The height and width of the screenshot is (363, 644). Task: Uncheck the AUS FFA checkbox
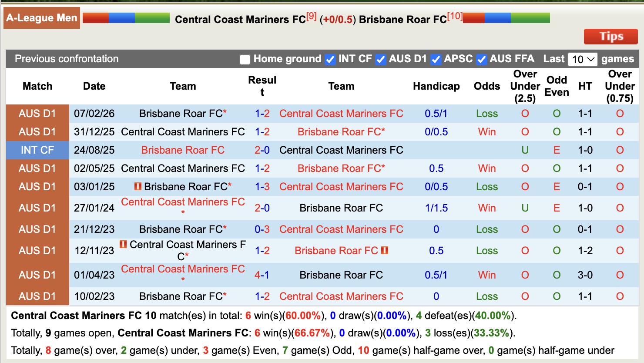pos(482,59)
